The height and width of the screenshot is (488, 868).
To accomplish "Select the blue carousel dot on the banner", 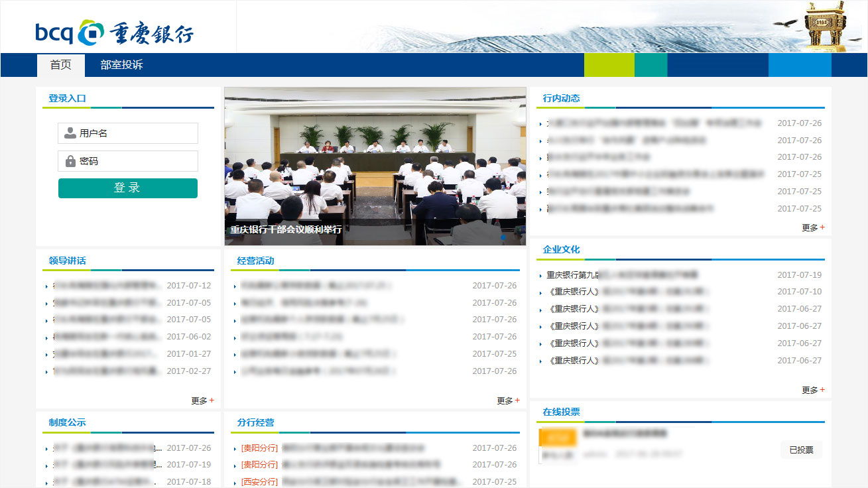I will [x=503, y=237].
